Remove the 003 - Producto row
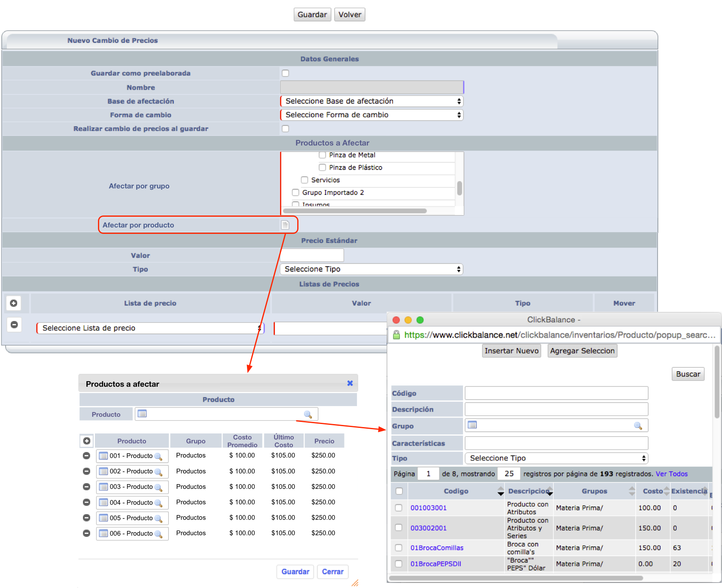The width and height of the screenshot is (722, 588). pos(86,487)
